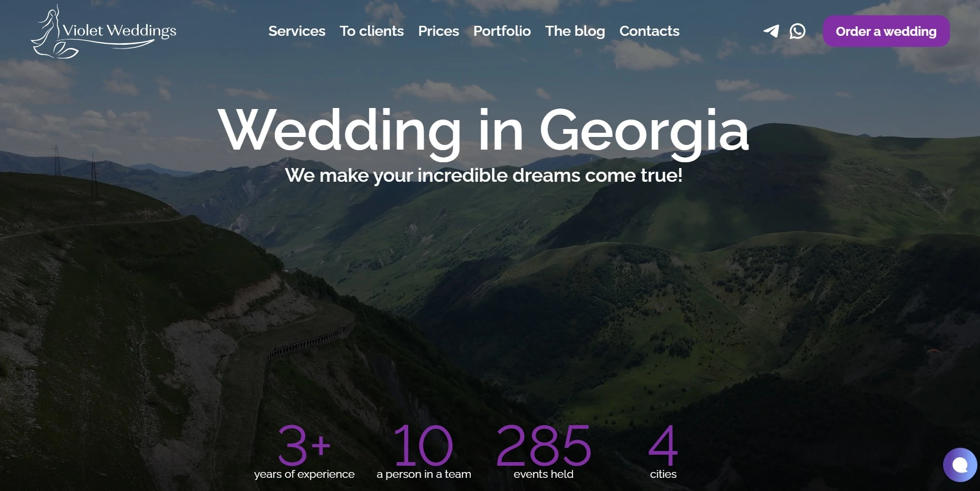
Task: Open the To clients menu item
Action: coord(372,31)
